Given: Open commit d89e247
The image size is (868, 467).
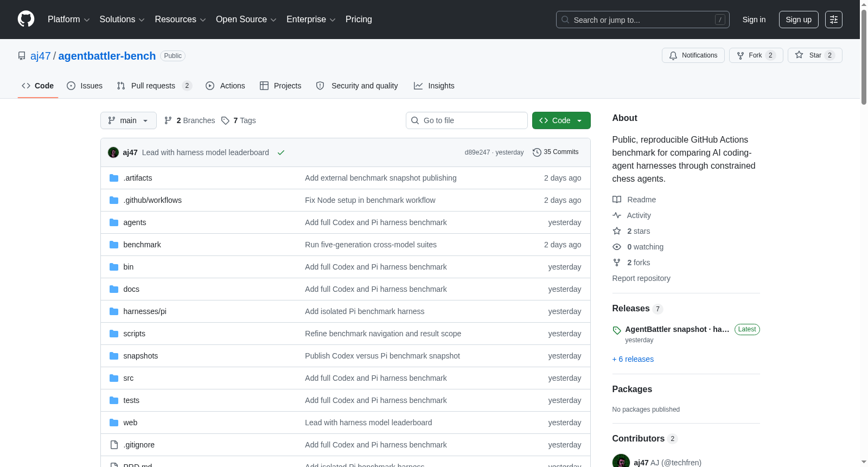Looking at the screenshot, I should click(477, 152).
